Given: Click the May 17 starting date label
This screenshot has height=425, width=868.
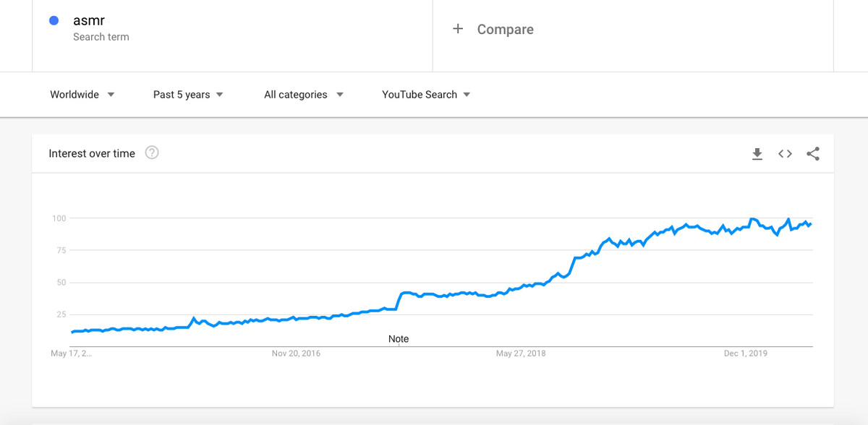Looking at the screenshot, I should coord(71,353).
